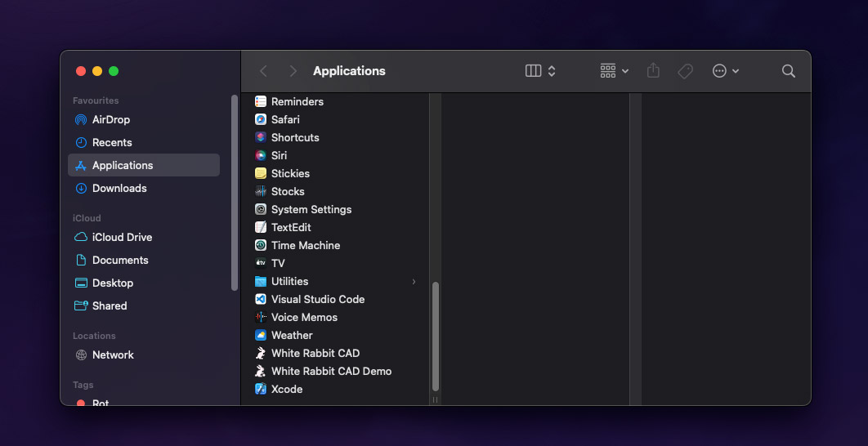This screenshot has width=868, height=446.
Task: Click the Tags toolbar icon
Action: click(x=685, y=71)
